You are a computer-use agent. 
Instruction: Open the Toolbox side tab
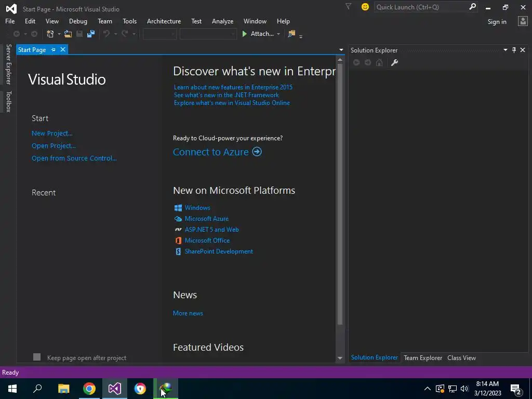[x=8, y=101]
